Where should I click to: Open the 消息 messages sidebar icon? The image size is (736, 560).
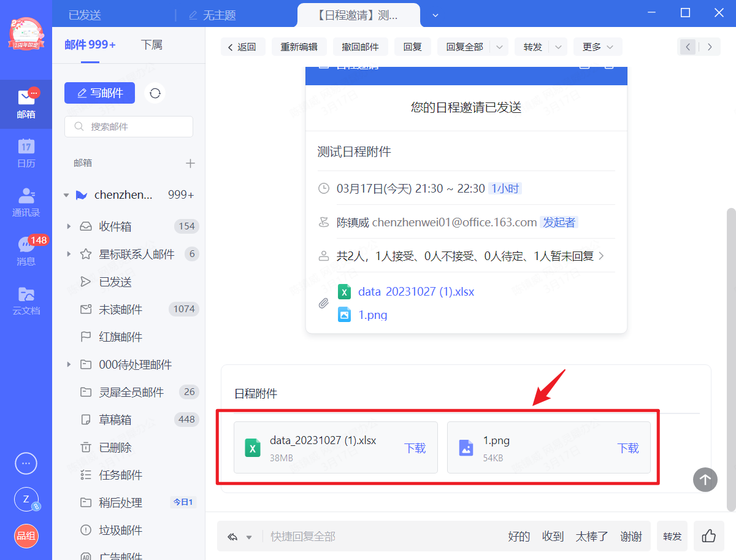[x=26, y=251]
